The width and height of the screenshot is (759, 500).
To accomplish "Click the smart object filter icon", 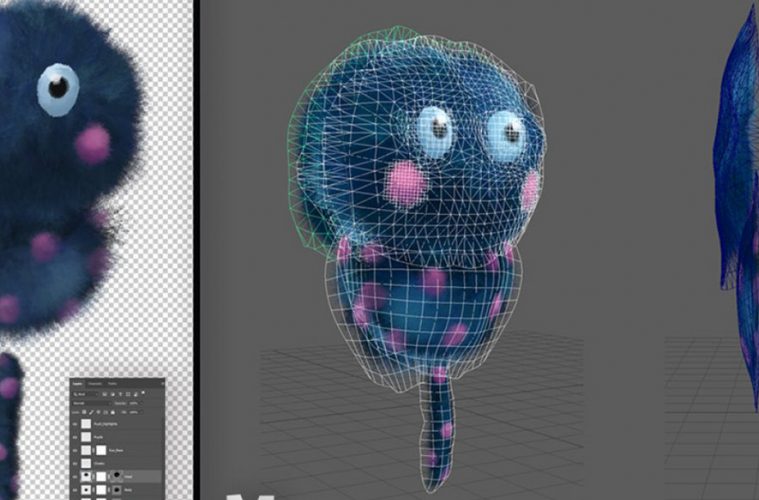I will point(136,394).
